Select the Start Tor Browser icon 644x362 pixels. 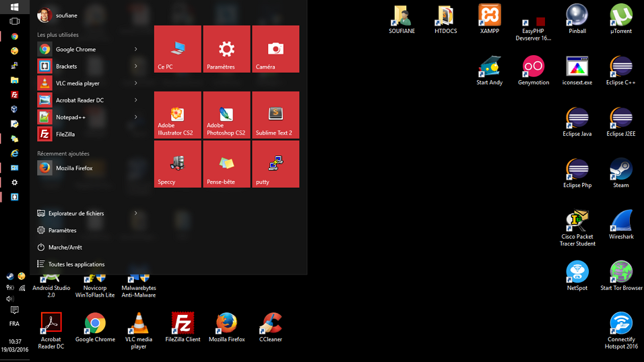(x=621, y=276)
